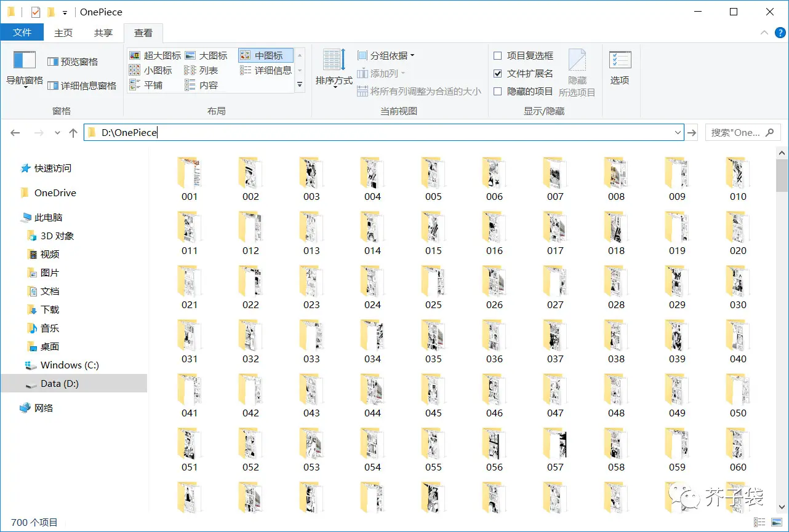Switch to the 共享 share ribbon tab
The height and width of the screenshot is (532, 789).
[x=103, y=33]
